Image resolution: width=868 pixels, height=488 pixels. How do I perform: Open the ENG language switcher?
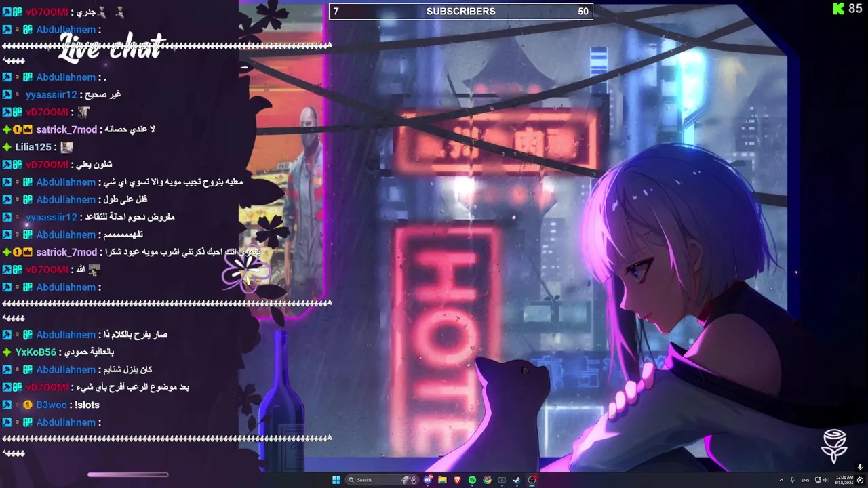pos(805,480)
